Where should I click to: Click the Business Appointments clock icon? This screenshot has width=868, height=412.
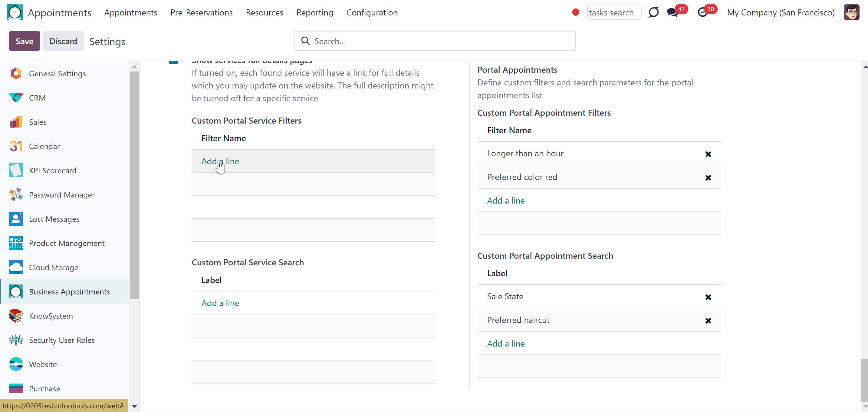[16, 292]
